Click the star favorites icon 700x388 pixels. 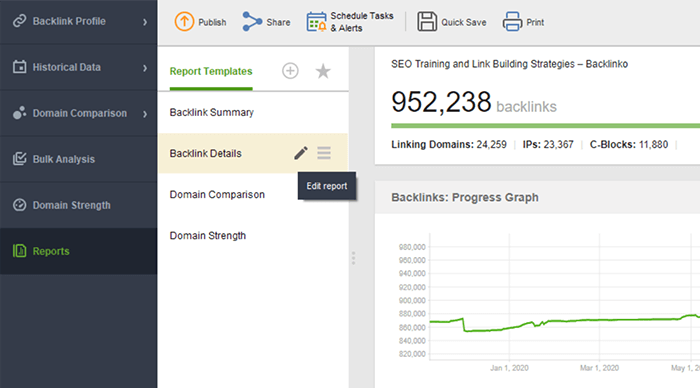click(323, 71)
